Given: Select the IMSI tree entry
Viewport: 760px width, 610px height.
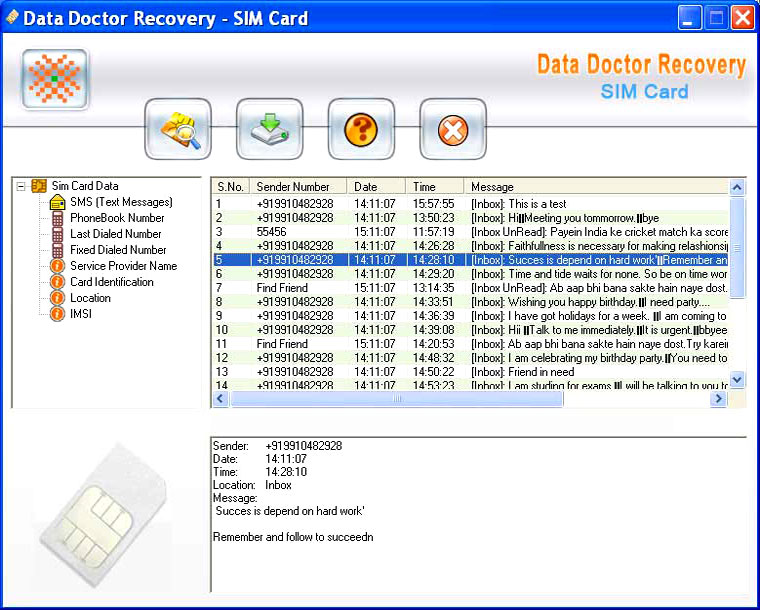Looking at the screenshot, I should click(x=81, y=314).
